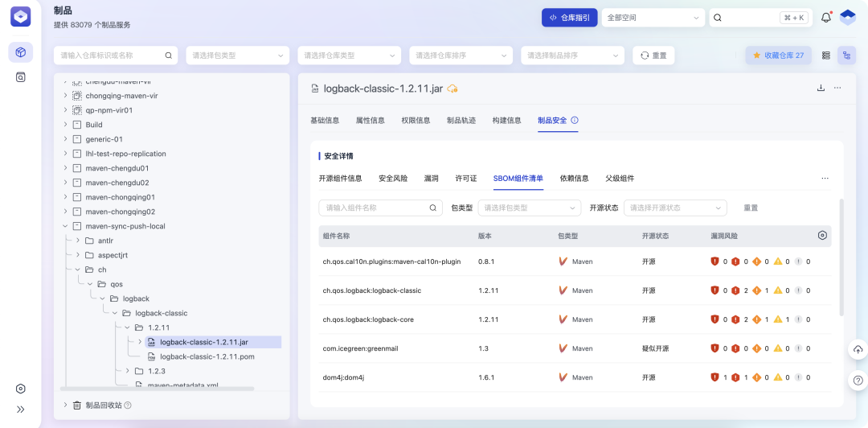Open the 全部空间 workspace dropdown
The image size is (868, 428).
click(653, 18)
